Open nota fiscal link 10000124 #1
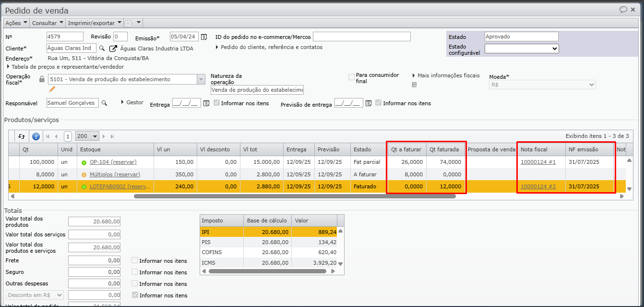The width and height of the screenshot is (644, 307). coord(538,162)
